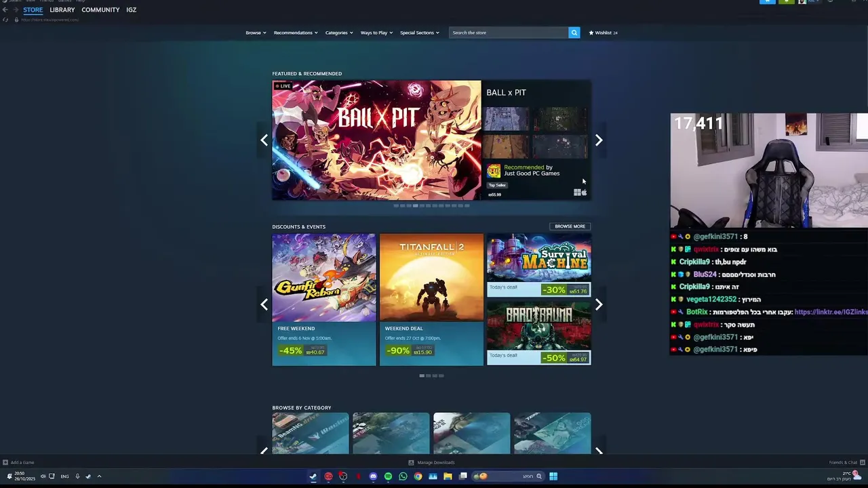This screenshot has height=488, width=868.
Task: Expand the Ways to Play dropdown
Action: pos(376,33)
